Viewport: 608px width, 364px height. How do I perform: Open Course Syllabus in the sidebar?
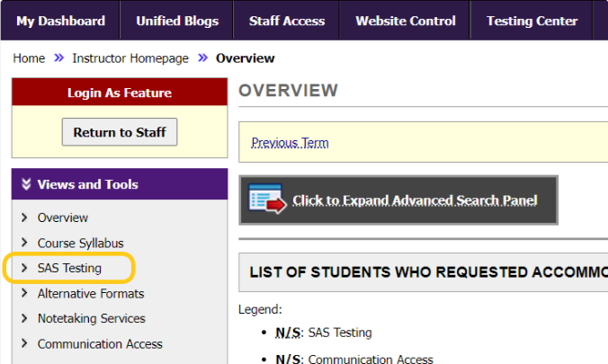(81, 243)
